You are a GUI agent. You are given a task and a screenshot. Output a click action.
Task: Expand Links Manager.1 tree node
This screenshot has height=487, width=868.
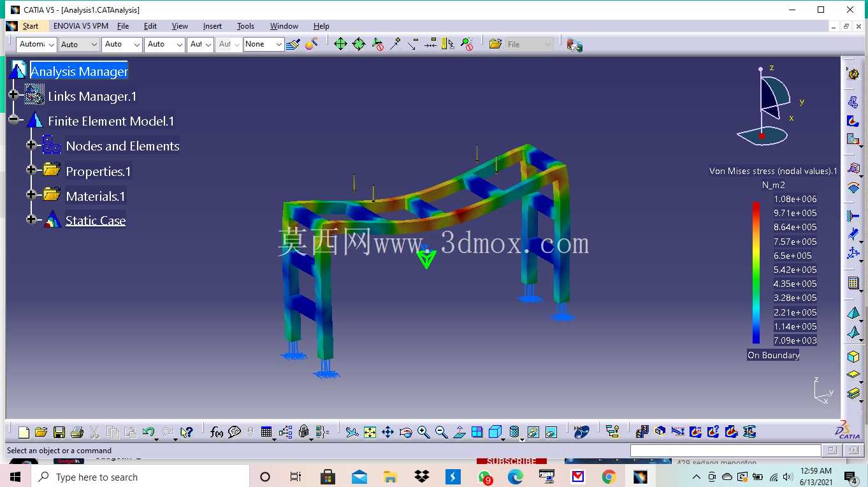[x=13, y=94]
